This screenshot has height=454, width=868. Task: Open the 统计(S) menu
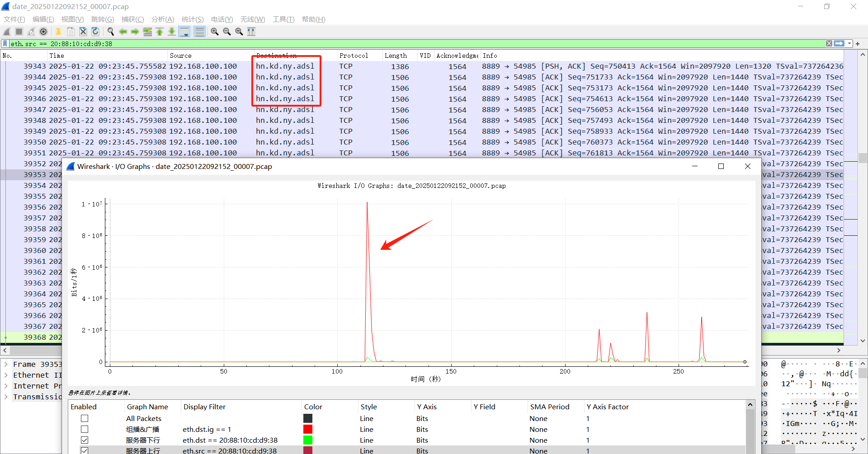tap(192, 19)
